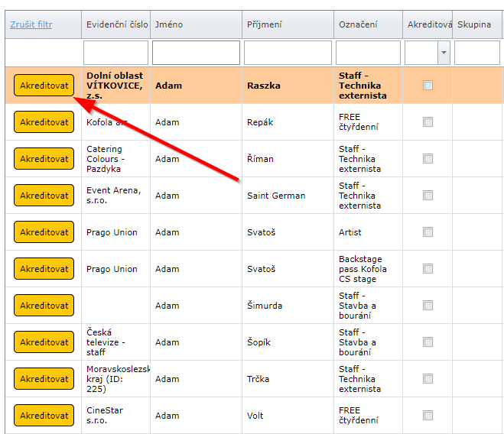Check the accreditation box for Adam Trčka
Viewport: 504px width, 434px height.
point(428,379)
